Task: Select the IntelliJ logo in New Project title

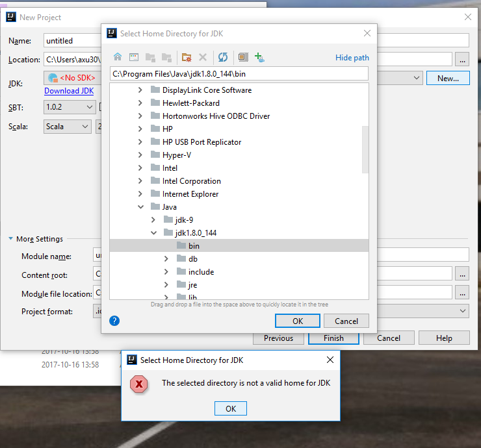Action: click(11, 17)
